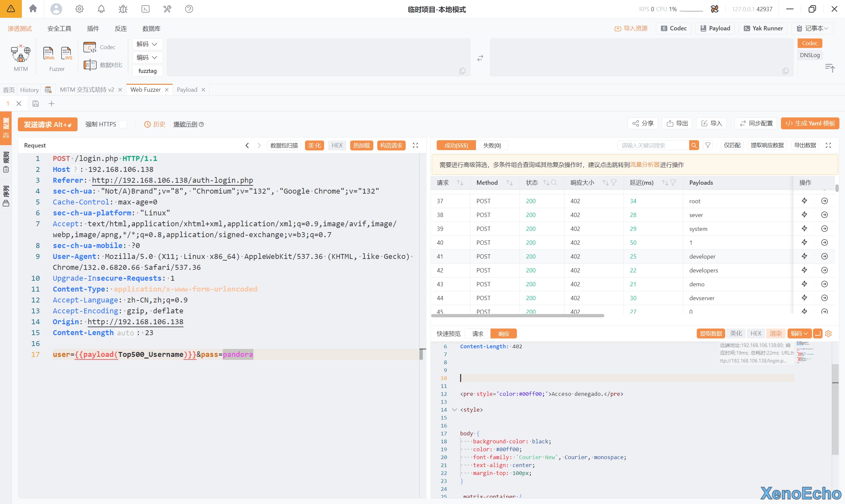The width and height of the screenshot is (845, 504).
Task: Click the lightning icon for payload root
Action: pos(804,201)
